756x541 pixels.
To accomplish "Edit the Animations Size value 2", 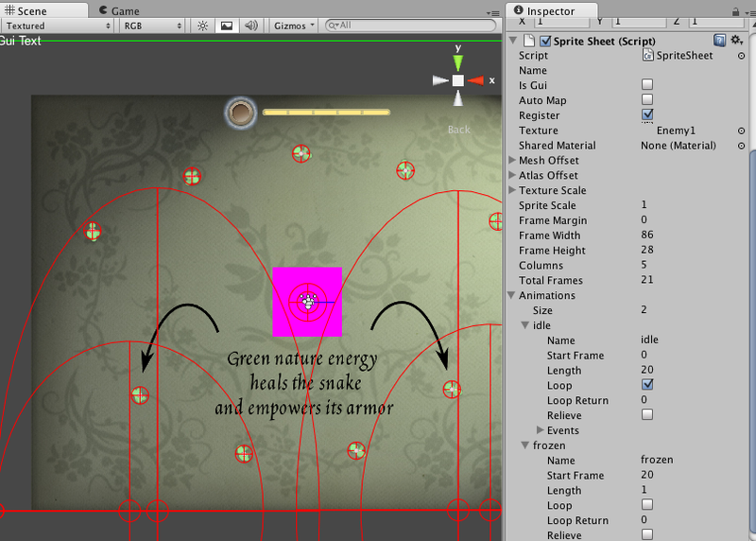I will click(x=644, y=310).
